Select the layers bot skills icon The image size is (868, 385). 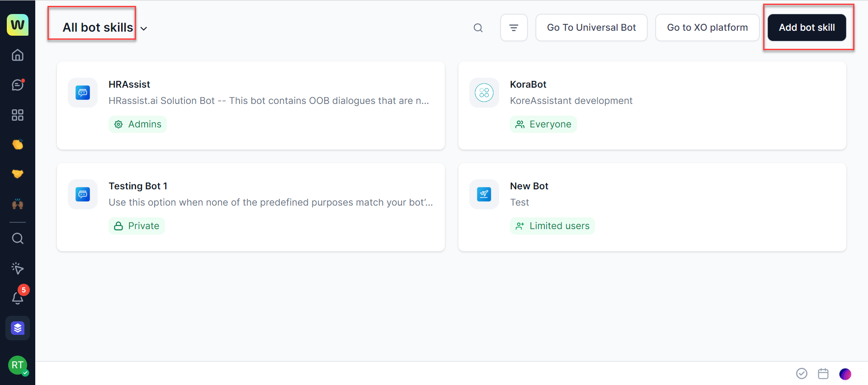(18, 328)
